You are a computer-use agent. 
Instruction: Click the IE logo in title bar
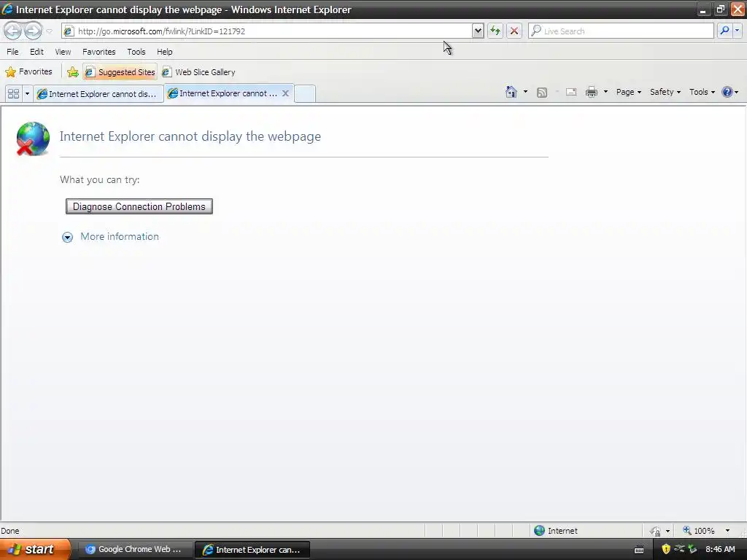tap(7, 9)
